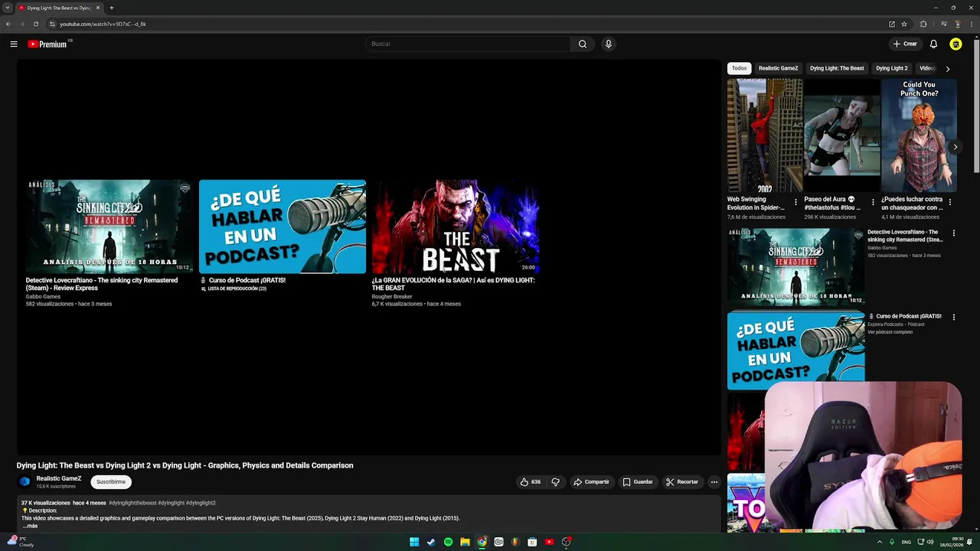This screenshot has width=980, height=551.
Task: Open the Realistic GameZ channel name
Action: (59, 478)
